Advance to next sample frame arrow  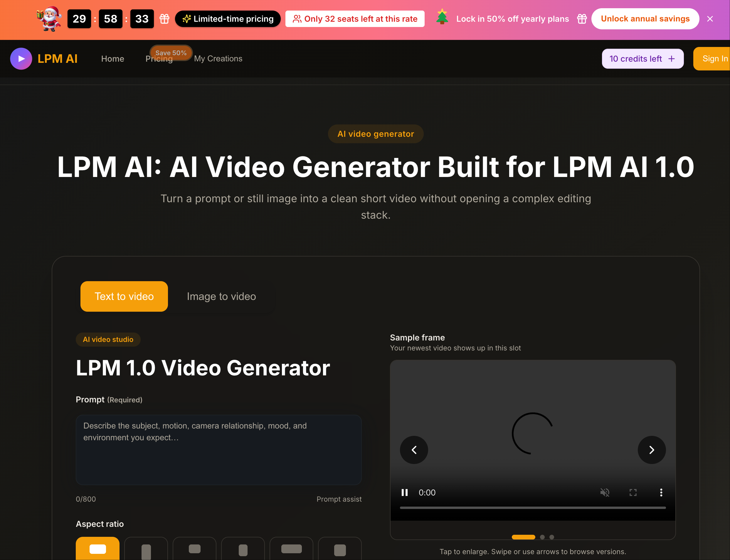[x=651, y=450]
